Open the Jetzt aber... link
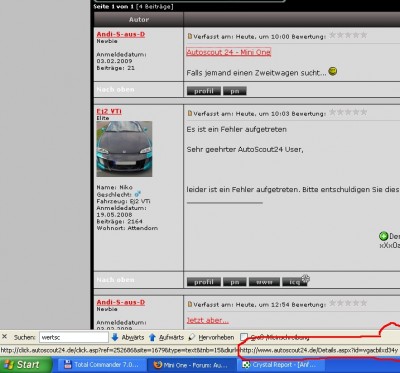400x373 pixels. pyautogui.click(x=208, y=320)
